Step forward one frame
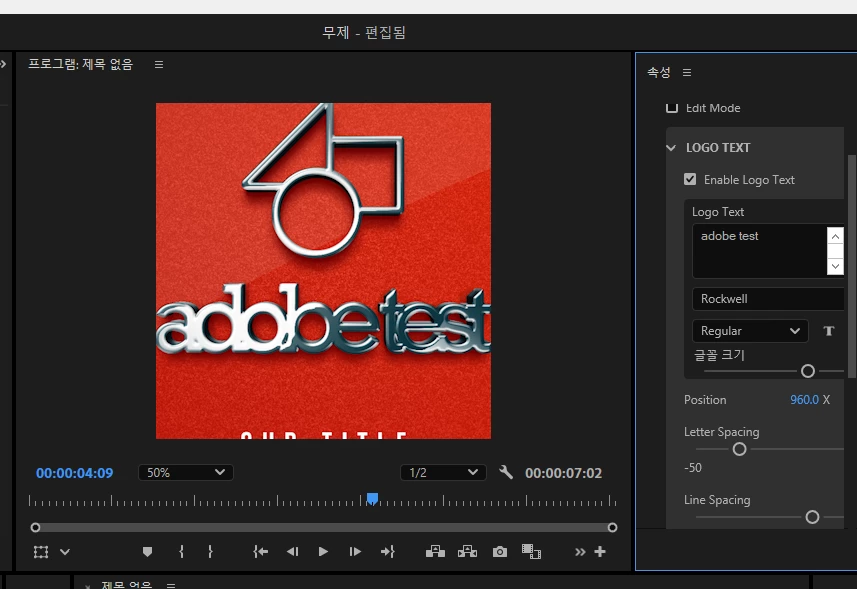The image size is (857, 589). (x=355, y=552)
